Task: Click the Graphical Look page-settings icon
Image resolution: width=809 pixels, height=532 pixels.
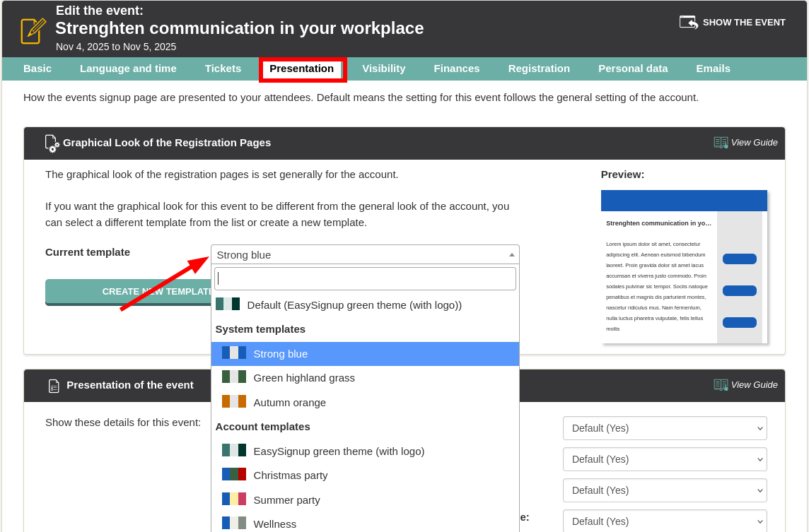Action: pyautogui.click(x=52, y=143)
